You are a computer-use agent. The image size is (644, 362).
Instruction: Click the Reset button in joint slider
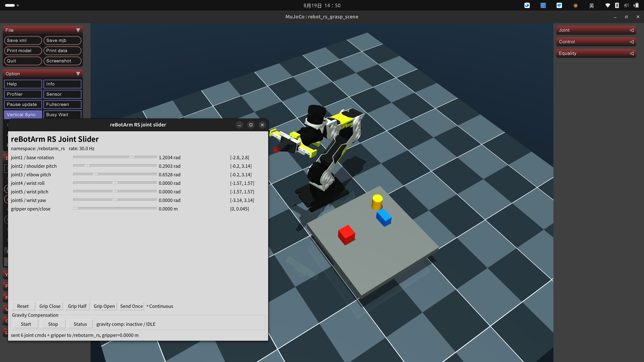[x=23, y=306]
